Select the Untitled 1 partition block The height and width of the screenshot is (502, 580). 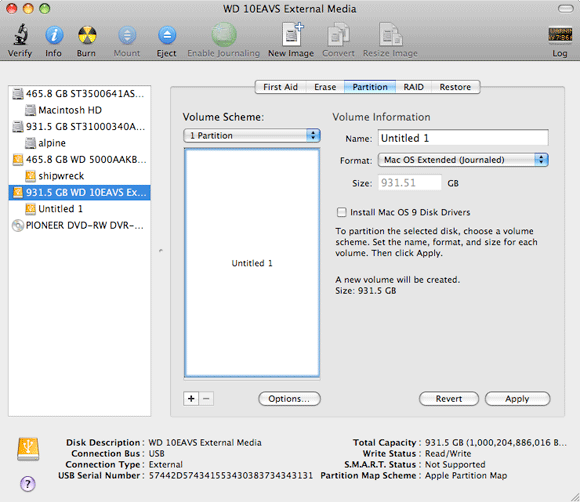coord(252,263)
